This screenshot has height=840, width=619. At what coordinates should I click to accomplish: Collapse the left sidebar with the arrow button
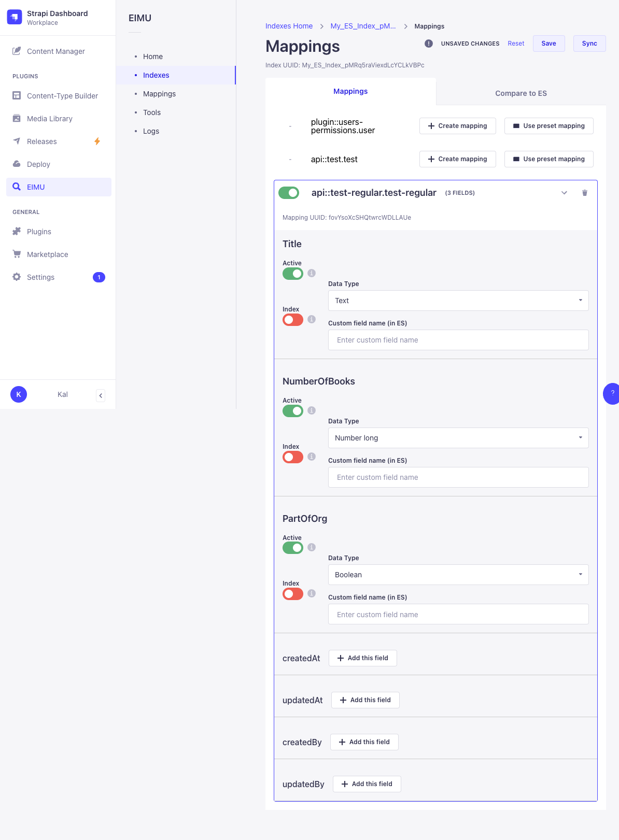(x=101, y=395)
